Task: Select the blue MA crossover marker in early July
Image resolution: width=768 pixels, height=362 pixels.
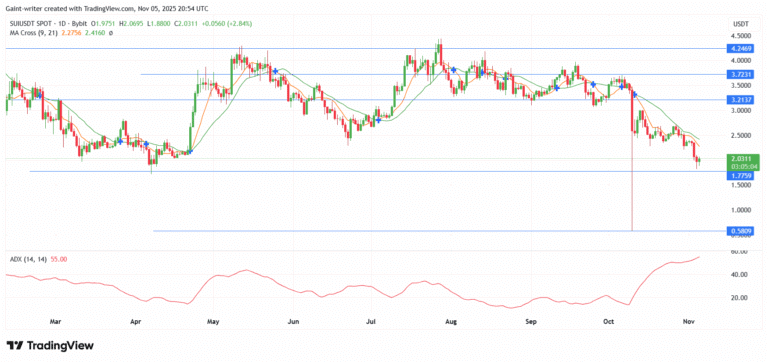Action: [x=378, y=120]
